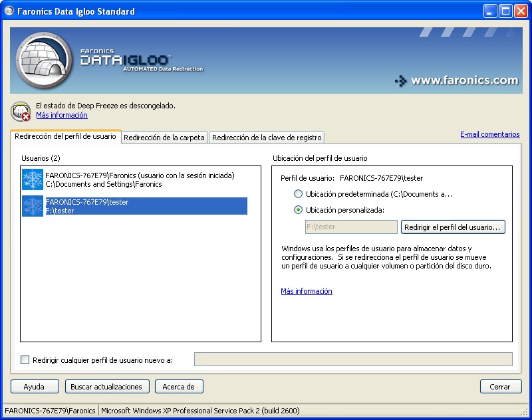
Task: Open the Acerca de dialog button
Action: pyautogui.click(x=179, y=387)
